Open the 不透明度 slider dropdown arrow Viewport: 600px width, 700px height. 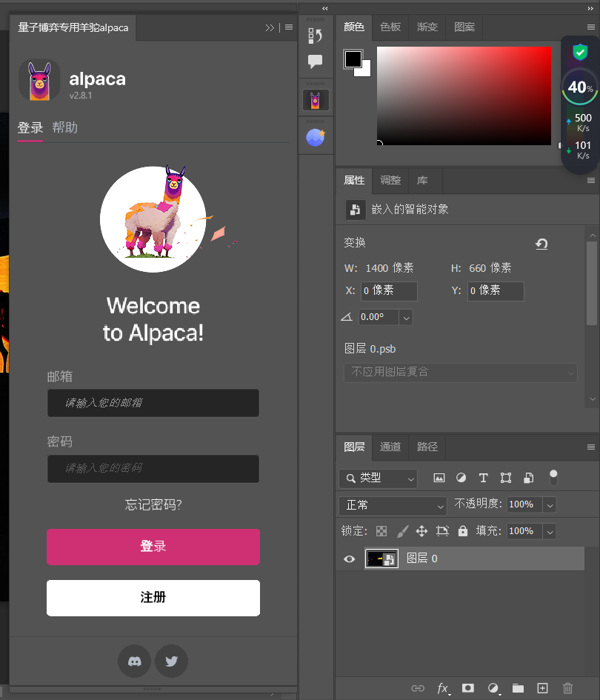550,505
